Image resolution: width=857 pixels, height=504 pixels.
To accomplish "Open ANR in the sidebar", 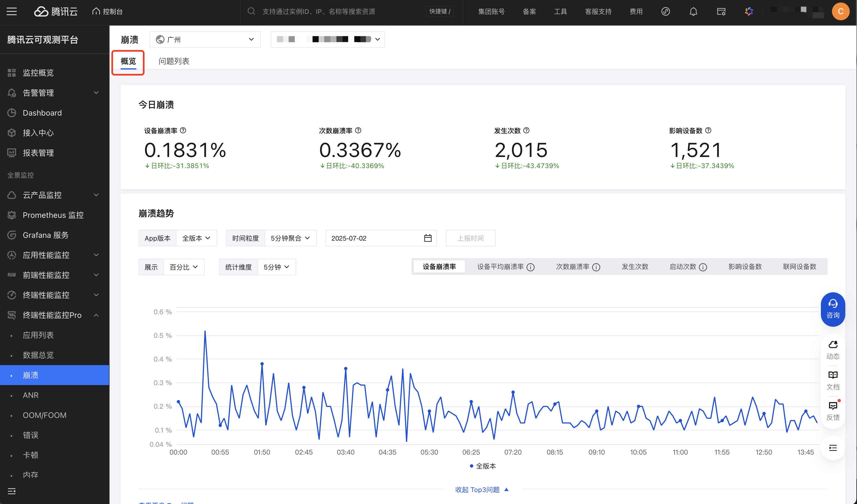I will pos(31,395).
